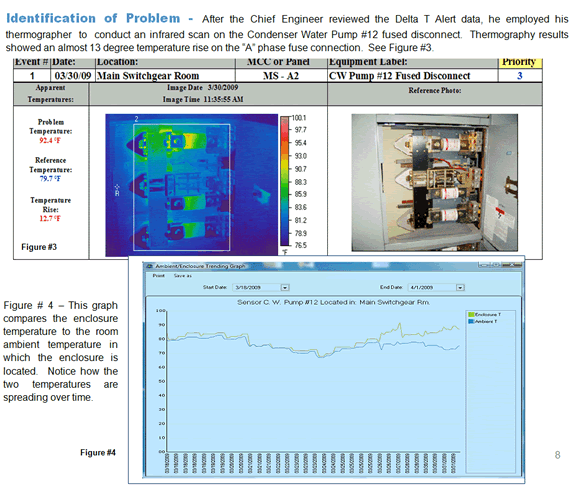Expand the End Date dropdown arrow
This screenshot has width=575, height=491.
460,287
